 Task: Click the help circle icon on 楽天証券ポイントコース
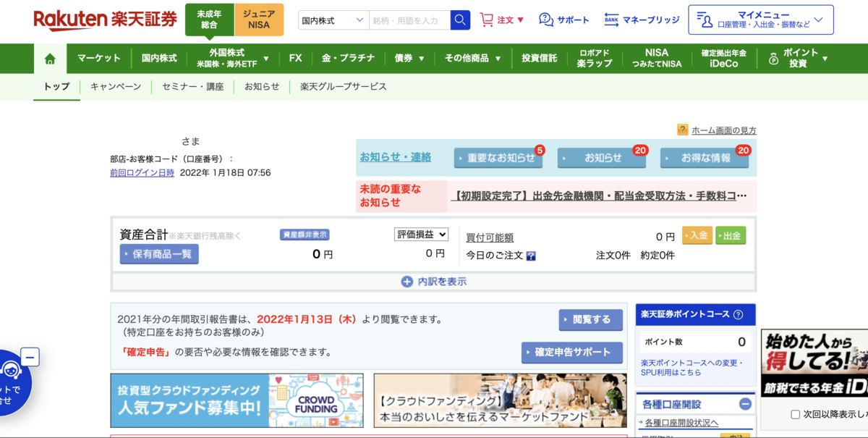738,314
